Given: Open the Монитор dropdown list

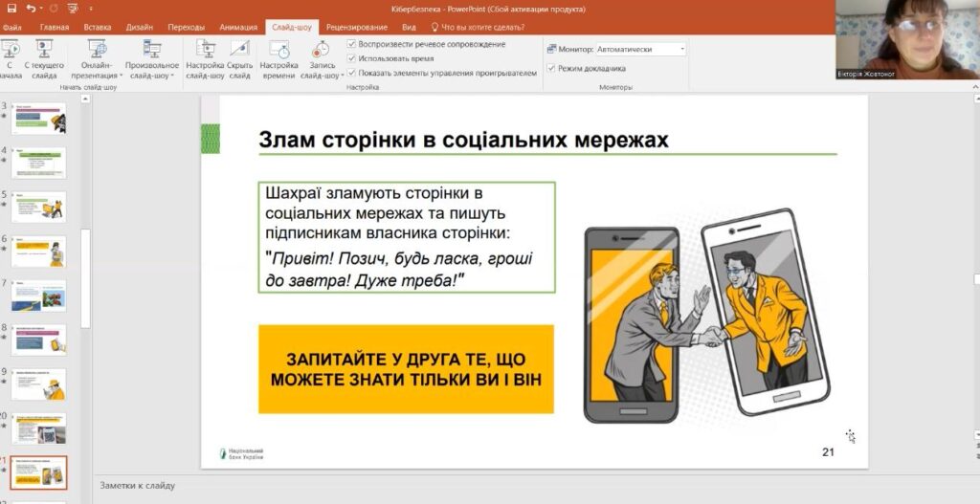Looking at the screenshot, I should click(x=681, y=49).
